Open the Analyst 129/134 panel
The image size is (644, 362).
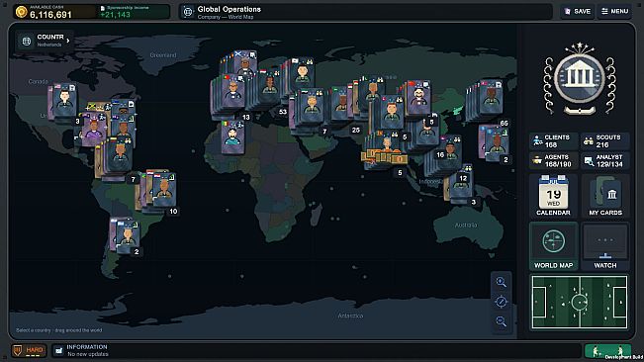tap(604, 160)
